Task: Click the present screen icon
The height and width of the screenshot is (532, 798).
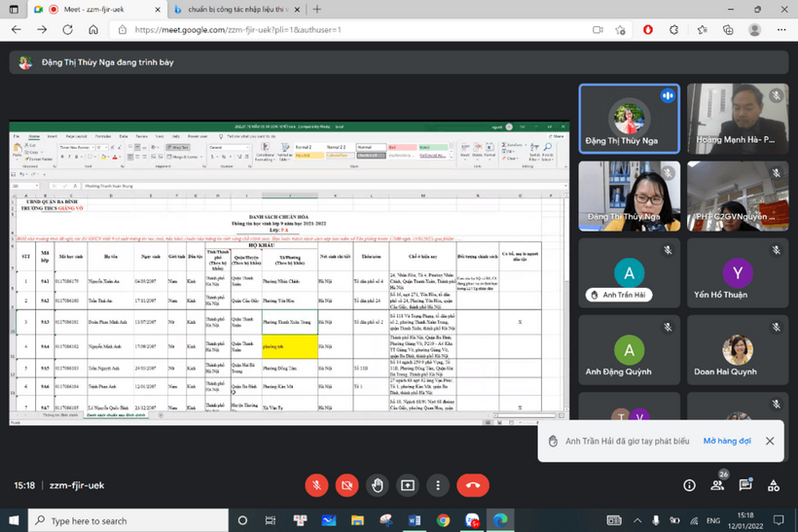Action: click(x=407, y=484)
